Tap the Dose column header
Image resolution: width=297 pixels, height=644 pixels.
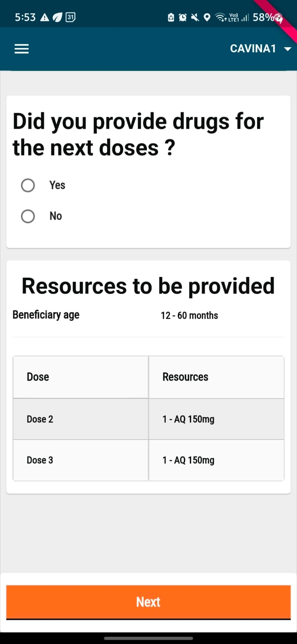[x=38, y=377]
